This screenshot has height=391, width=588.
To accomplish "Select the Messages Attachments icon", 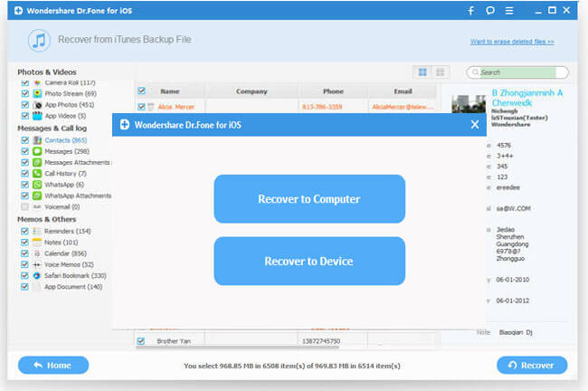I will click(37, 163).
